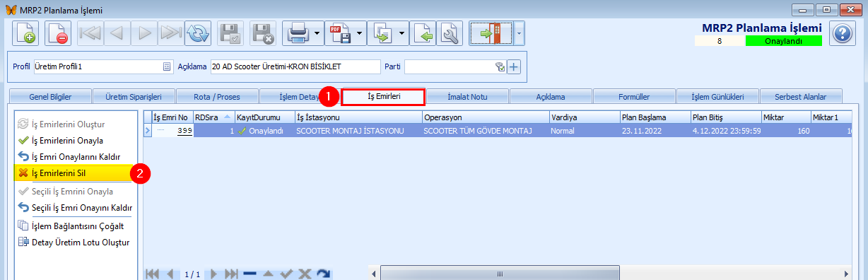Open the copy document dropdown arrow
The height and width of the screenshot is (280, 868).
pos(402,33)
